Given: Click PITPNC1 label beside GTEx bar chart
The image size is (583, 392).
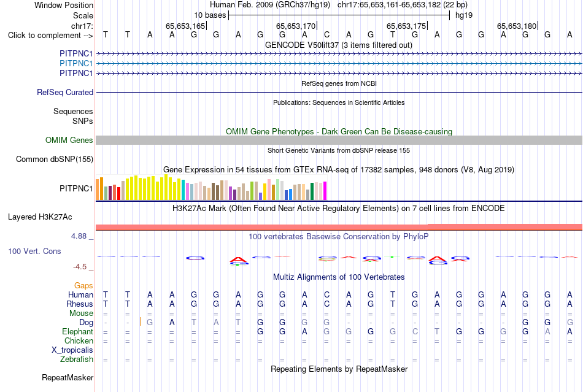Looking at the screenshot, I should [76, 188].
